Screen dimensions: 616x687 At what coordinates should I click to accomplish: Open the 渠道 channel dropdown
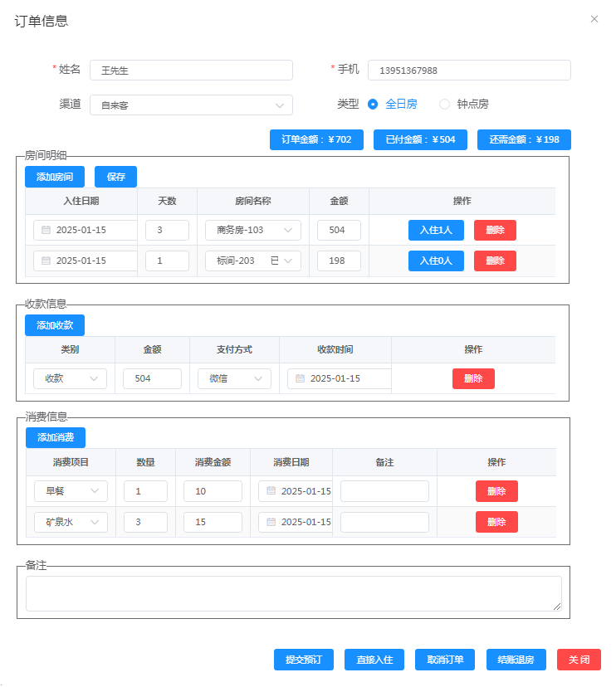[x=191, y=105]
